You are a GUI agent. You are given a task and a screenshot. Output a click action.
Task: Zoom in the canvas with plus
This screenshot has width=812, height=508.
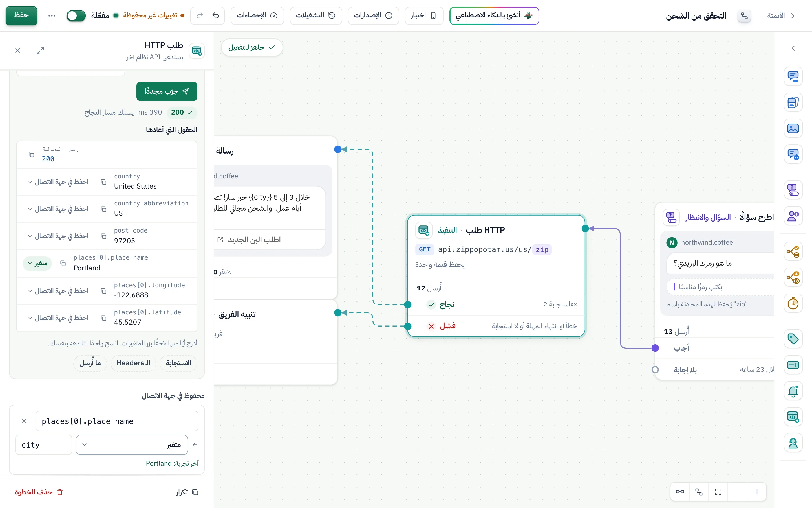point(757,492)
